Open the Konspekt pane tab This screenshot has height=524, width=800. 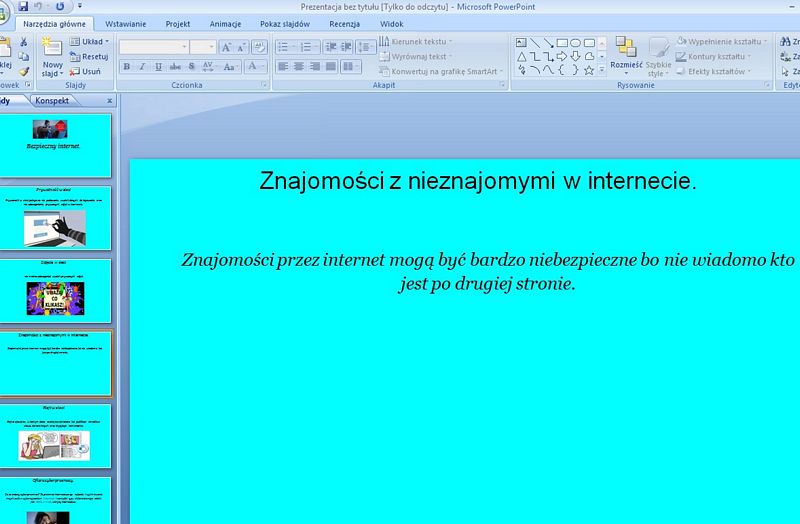(52, 101)
